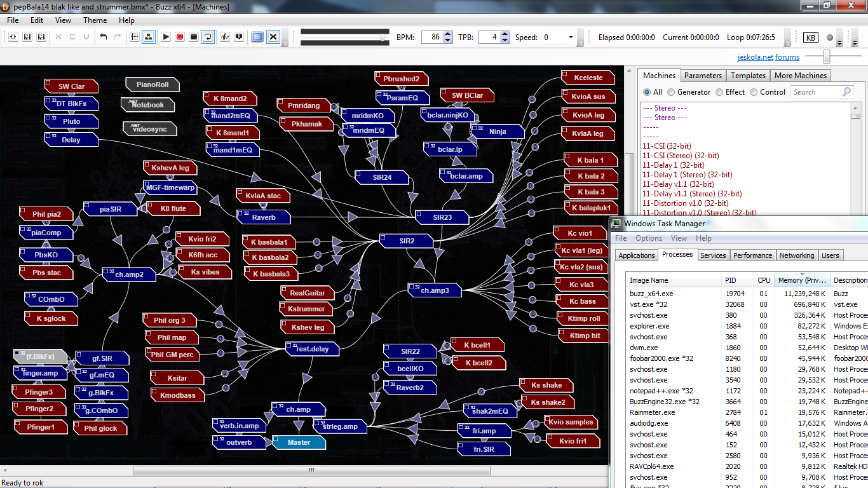Open the forums link
Screen dimensions: 868x488
coord(787,57)
